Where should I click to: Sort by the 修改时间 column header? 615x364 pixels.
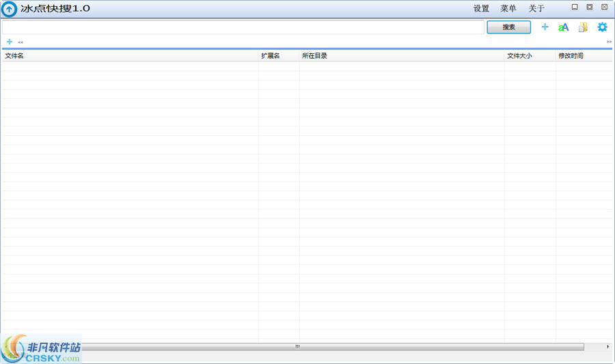[x=584, y=55]
